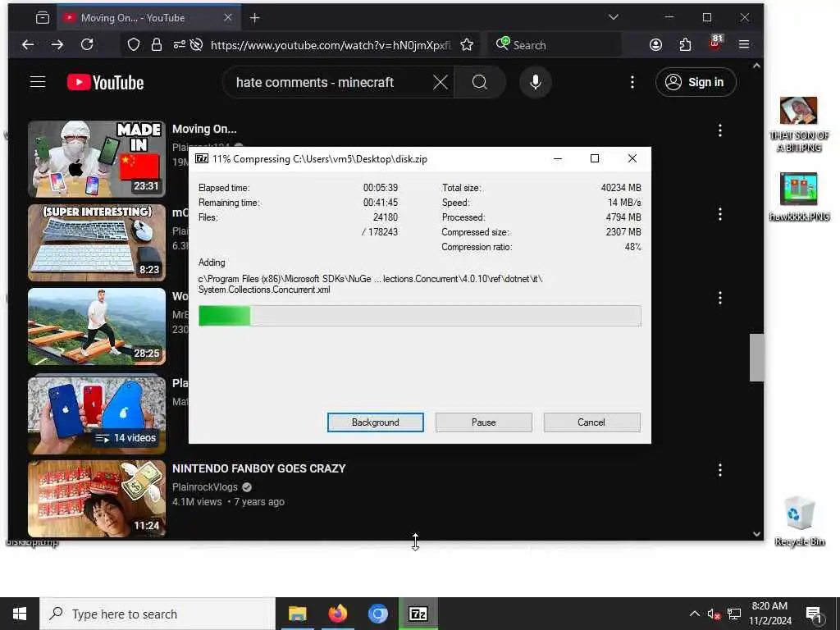The height and width of the screenshot is (630, 840).
Task: Select the Recycle Bin desktop icon
Action: tap(799, 521)
